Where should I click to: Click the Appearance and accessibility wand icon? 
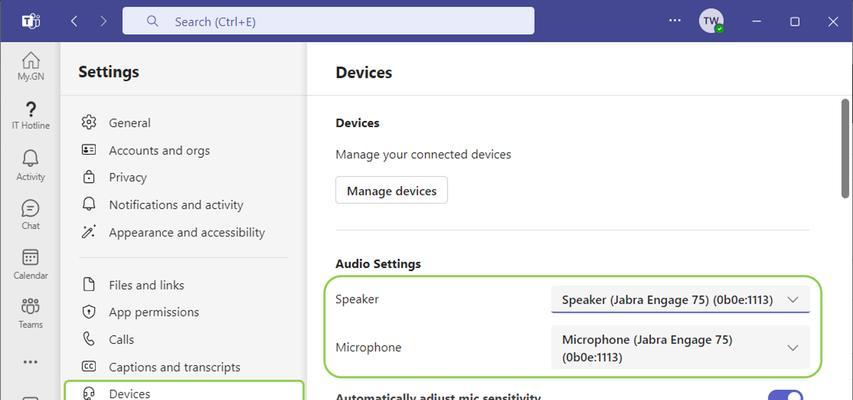coord(89,232)
